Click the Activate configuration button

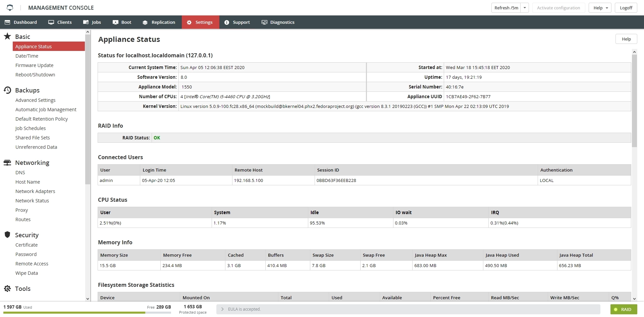click(x=558, y=8)
